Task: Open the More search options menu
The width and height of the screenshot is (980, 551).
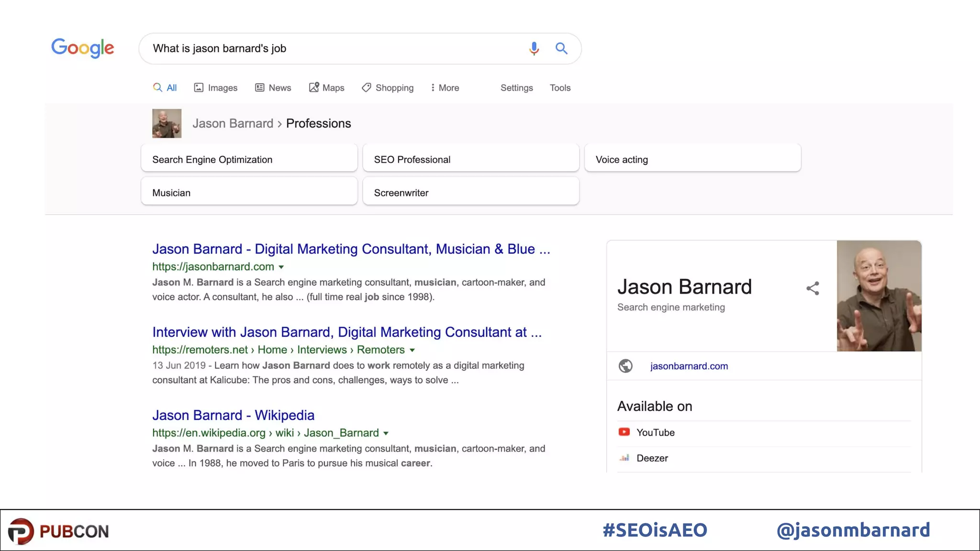Action: click(x=445, y=88)
